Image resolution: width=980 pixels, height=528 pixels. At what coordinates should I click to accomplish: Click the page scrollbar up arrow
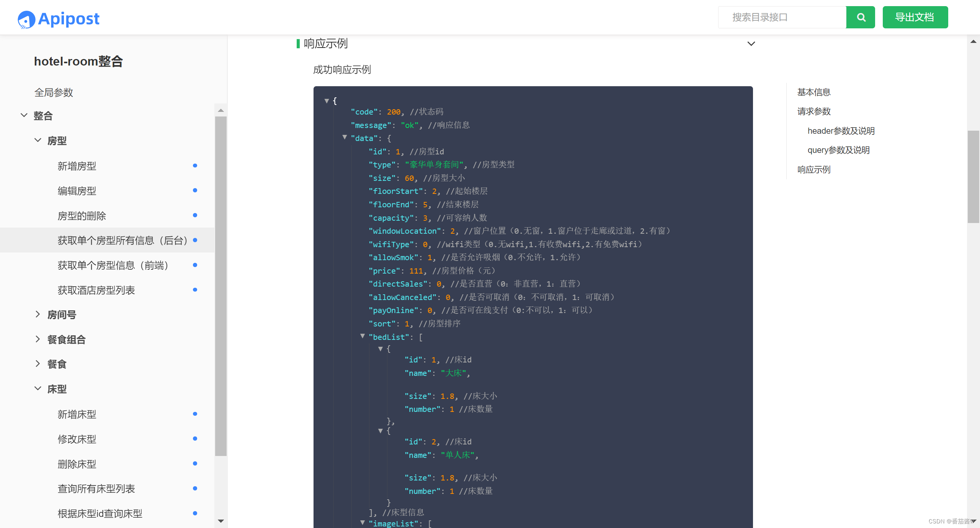pos(973,41)
